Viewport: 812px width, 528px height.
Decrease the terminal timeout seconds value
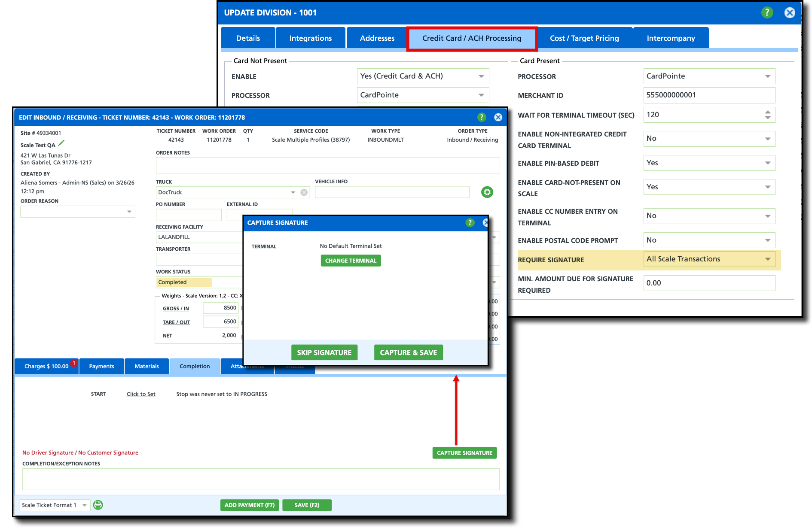pos(768,118)
